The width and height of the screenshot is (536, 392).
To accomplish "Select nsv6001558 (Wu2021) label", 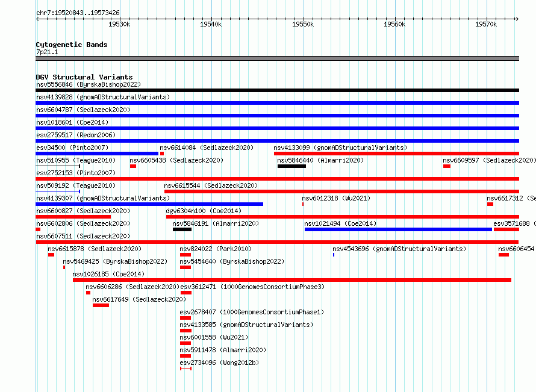I will [214, 337].
